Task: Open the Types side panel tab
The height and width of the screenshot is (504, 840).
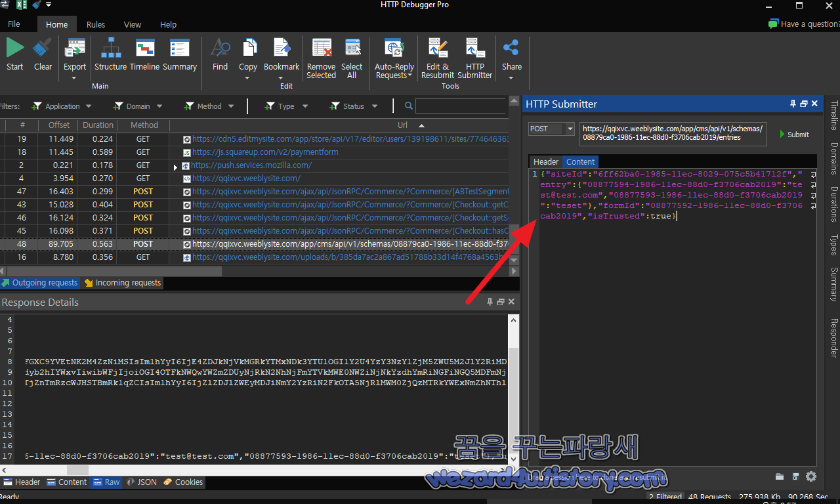Action: click(834, 245)
